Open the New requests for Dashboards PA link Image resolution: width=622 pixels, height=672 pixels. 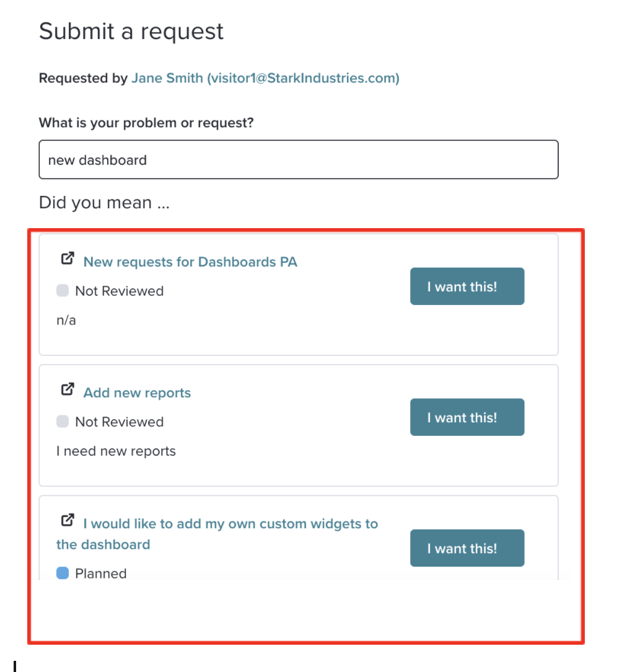[190, 262]
